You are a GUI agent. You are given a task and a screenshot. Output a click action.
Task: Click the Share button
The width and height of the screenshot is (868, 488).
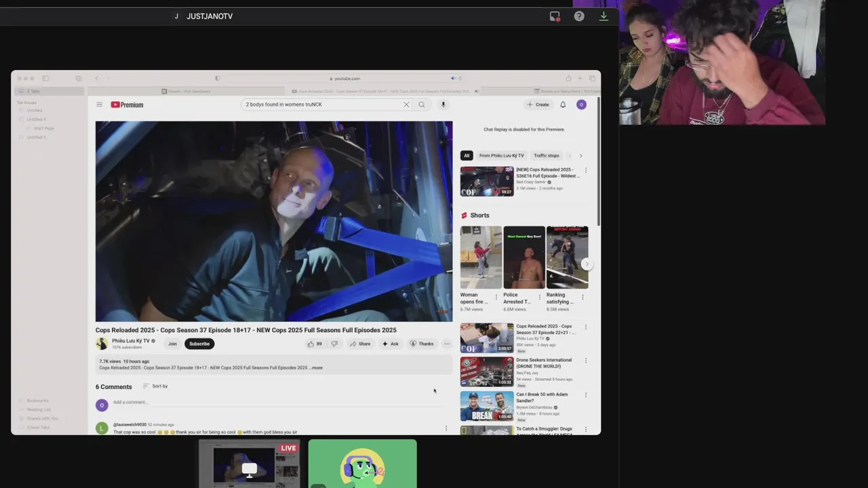point(360,344)
